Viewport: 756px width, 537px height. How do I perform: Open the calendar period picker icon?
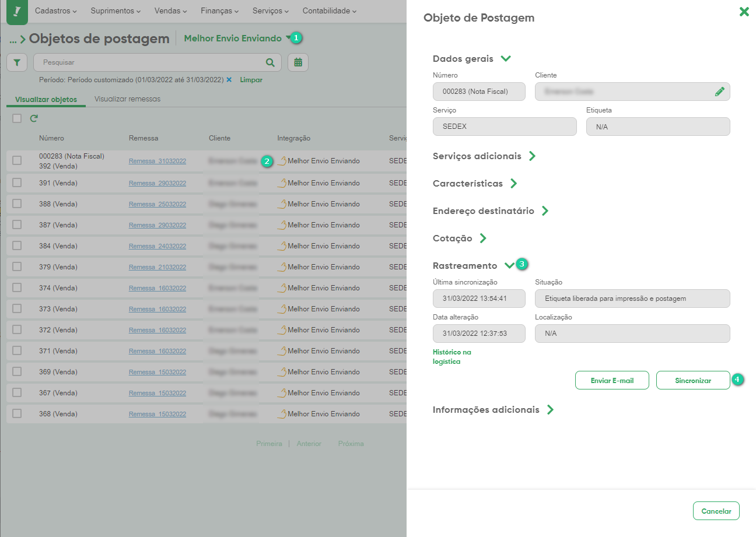tap(298, 62)
